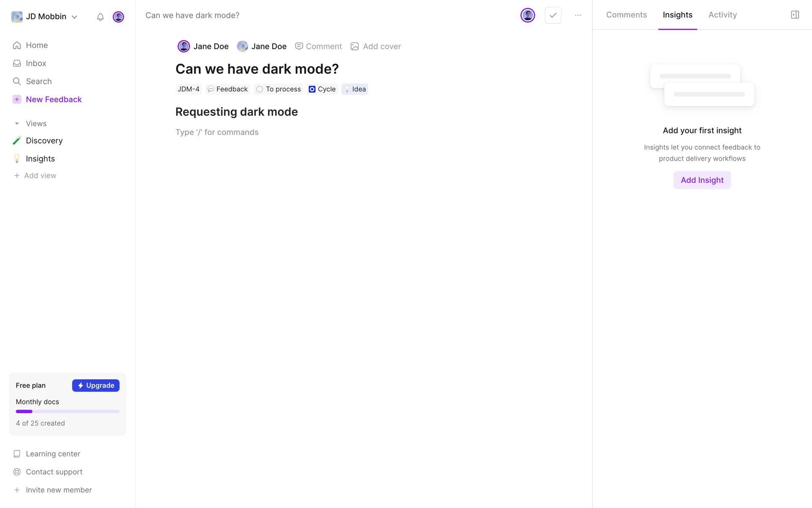This screenshot has width=812, height=508.
Task: Collapse the right side panel icon
Action: (x=795, y=15)
